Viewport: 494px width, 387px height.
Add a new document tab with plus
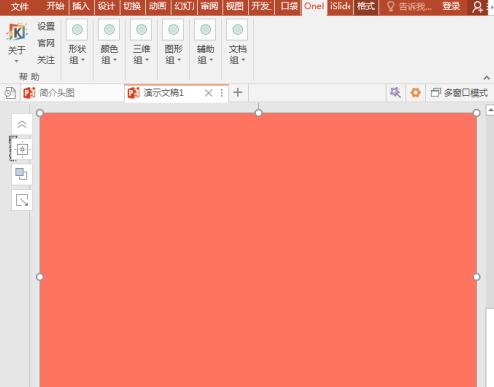click(238, 92)
